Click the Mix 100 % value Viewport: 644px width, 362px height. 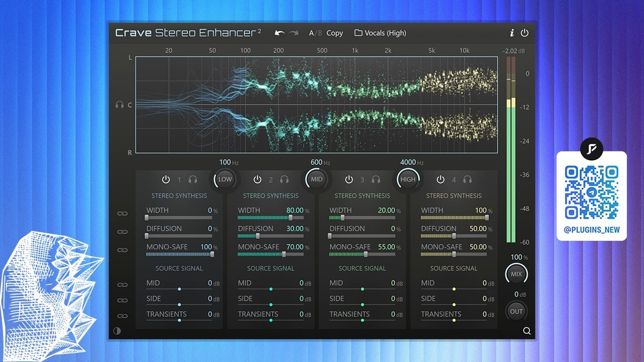(x=519, y=257)
